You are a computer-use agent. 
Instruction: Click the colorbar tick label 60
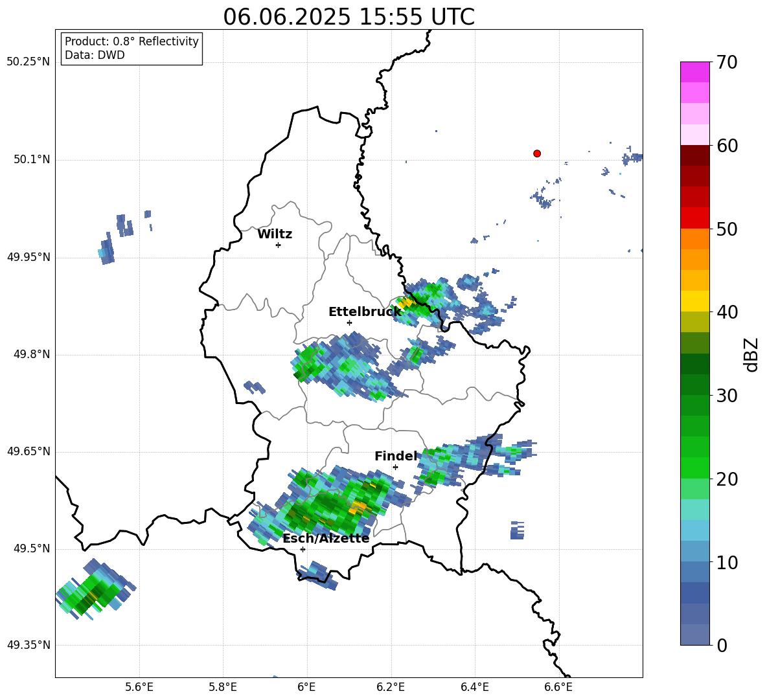[x=727, y=146]
